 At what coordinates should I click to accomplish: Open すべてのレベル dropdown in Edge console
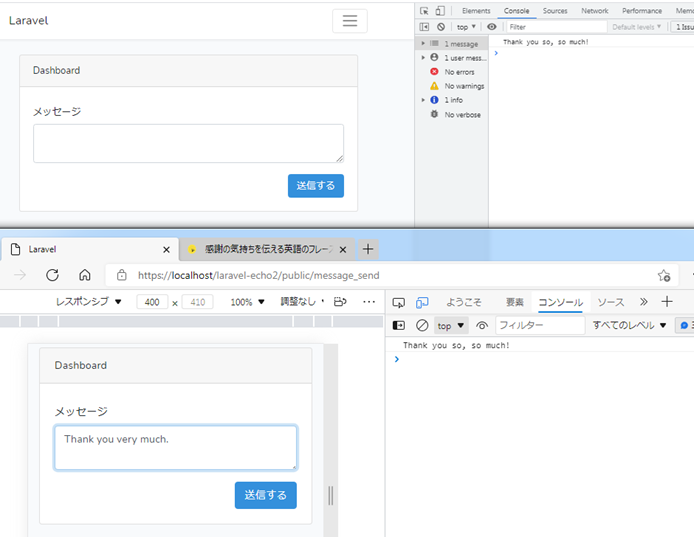pyautogui.click(x=629, y=325)
